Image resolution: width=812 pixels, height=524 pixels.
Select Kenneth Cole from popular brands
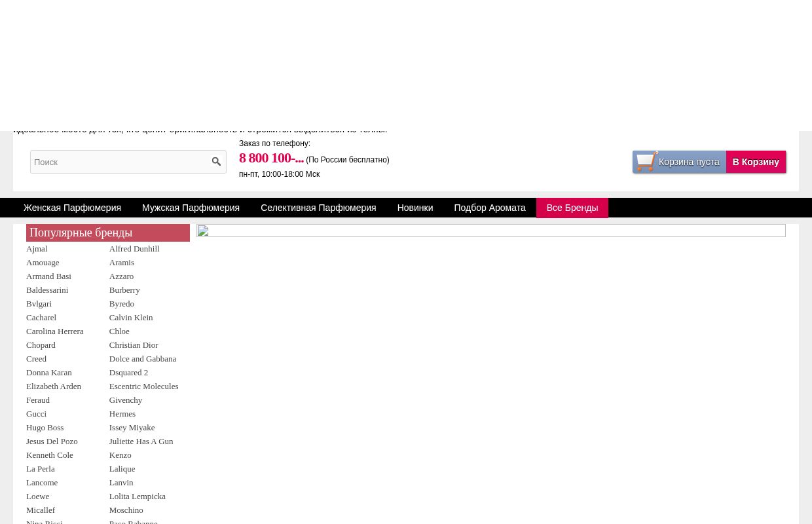[x=50, y=455]
